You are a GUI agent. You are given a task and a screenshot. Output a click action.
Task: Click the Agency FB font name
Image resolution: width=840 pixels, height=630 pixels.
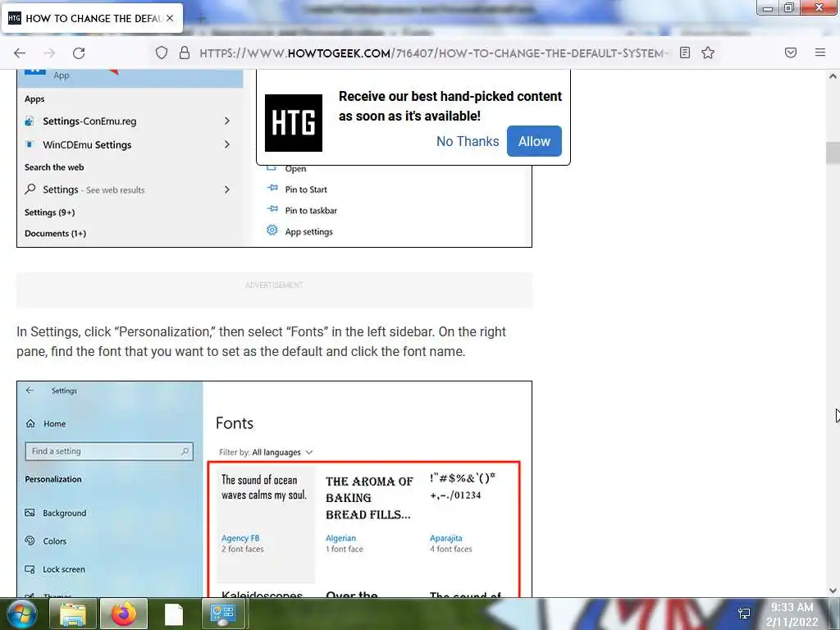[x=240, y=538]
